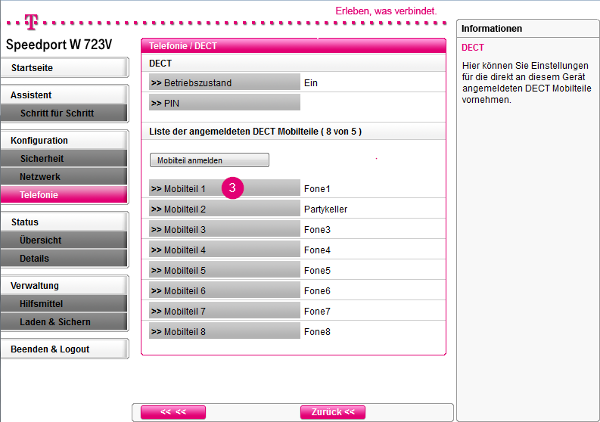Click the Telekom T logo

coord(31,22)
